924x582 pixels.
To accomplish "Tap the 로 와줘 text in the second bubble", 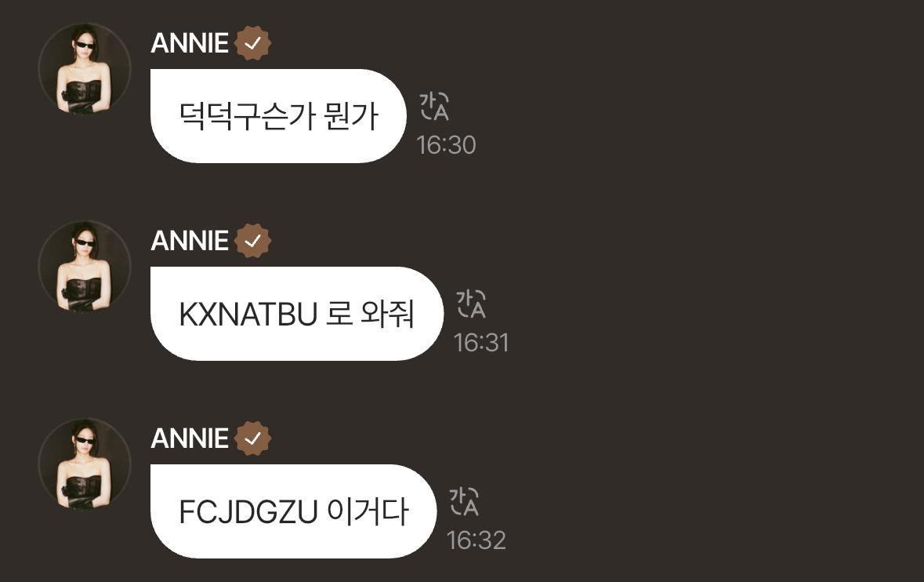I will pos(370,313).
